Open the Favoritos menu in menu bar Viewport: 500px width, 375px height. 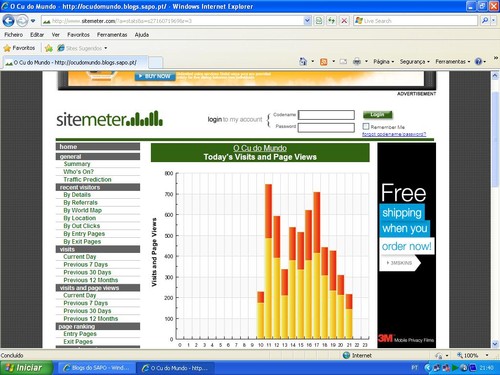(x=78, y=35)
